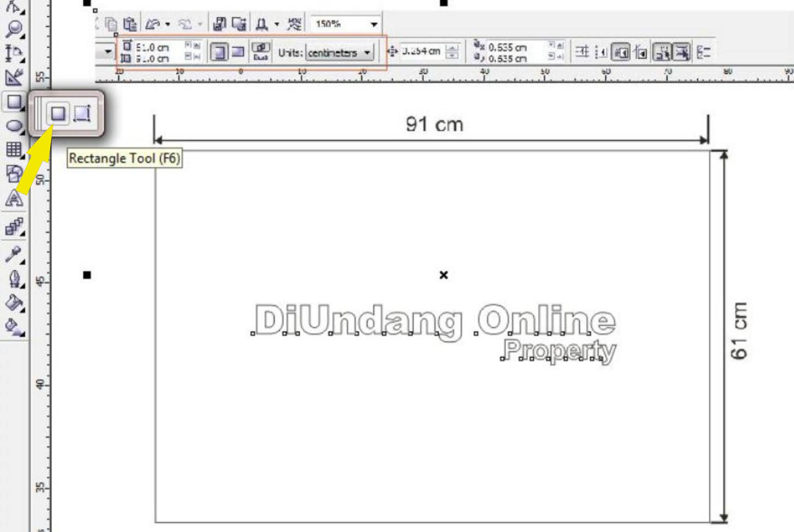
Task: Toggle portrait page orientation
Action: point(219,52)
